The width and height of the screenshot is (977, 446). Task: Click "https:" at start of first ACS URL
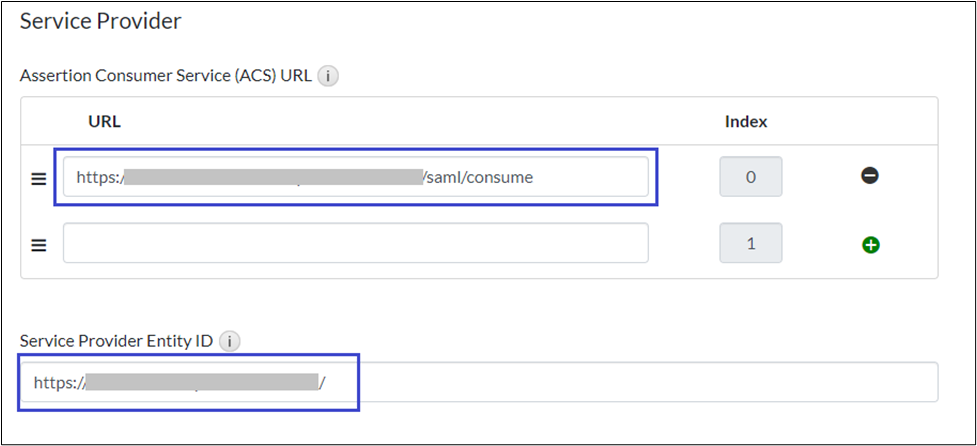click(98, 178)
